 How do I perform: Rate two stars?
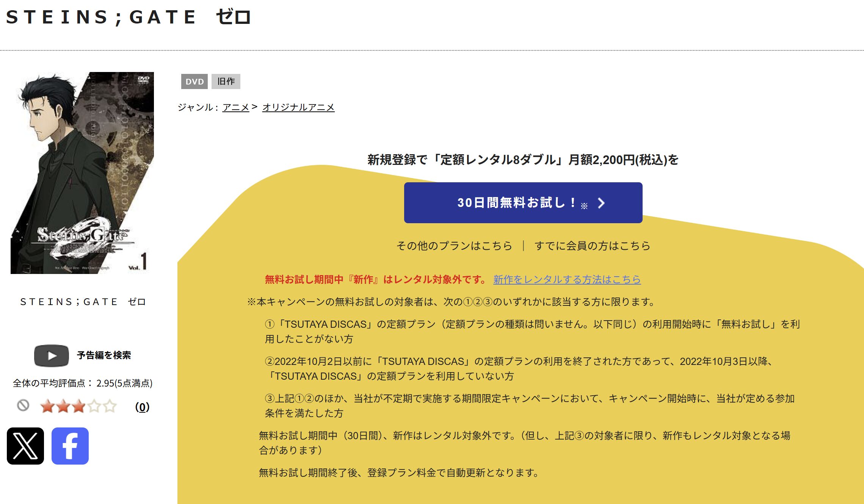point(63,406)
